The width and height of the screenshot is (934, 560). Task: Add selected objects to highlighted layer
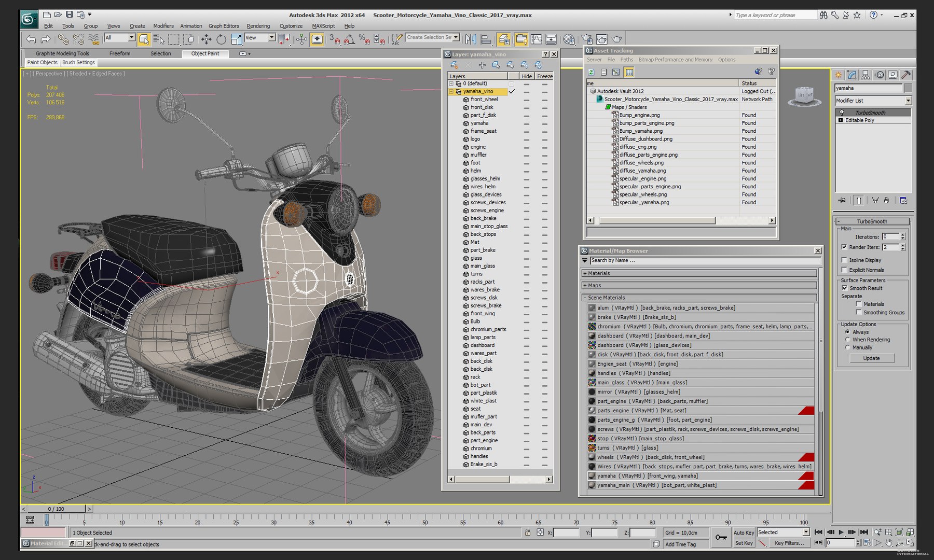point(482,65)
